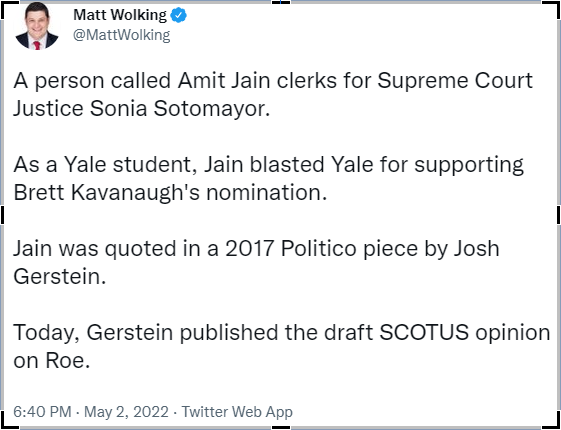Click the top-center crop edge handle
The height and width of the screenshot is (430, 561).
[281, 2]
